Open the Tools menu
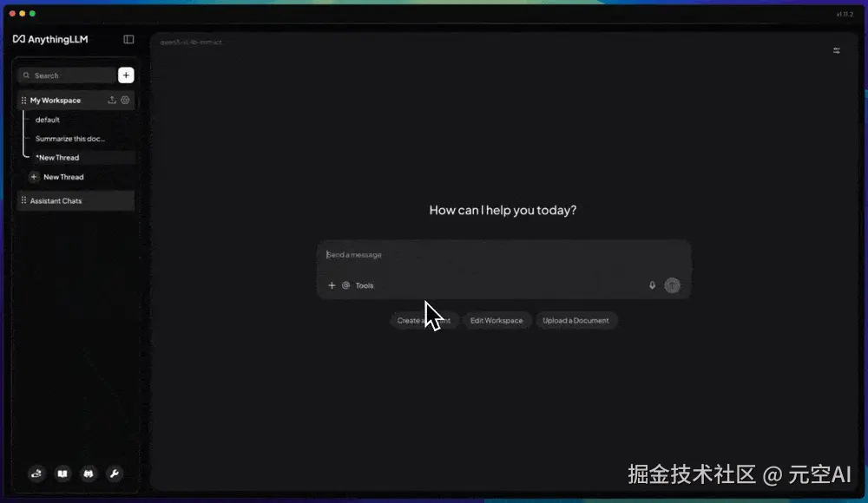868x503 pixels. tap(365, 285)
